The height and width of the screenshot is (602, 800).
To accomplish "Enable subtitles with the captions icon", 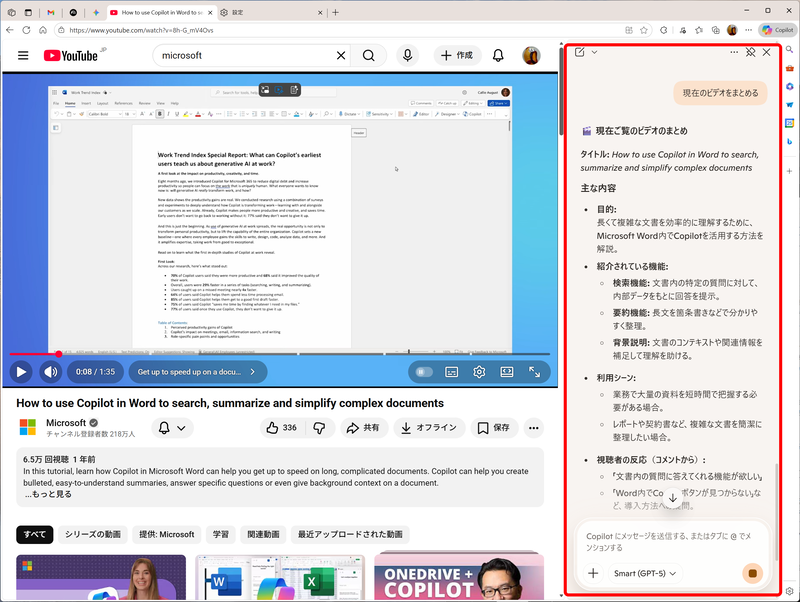I will (x=451, y=371).
